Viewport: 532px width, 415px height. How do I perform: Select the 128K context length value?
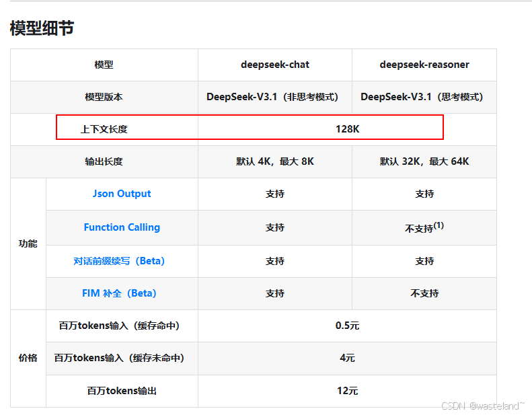[x=348, y=129]
